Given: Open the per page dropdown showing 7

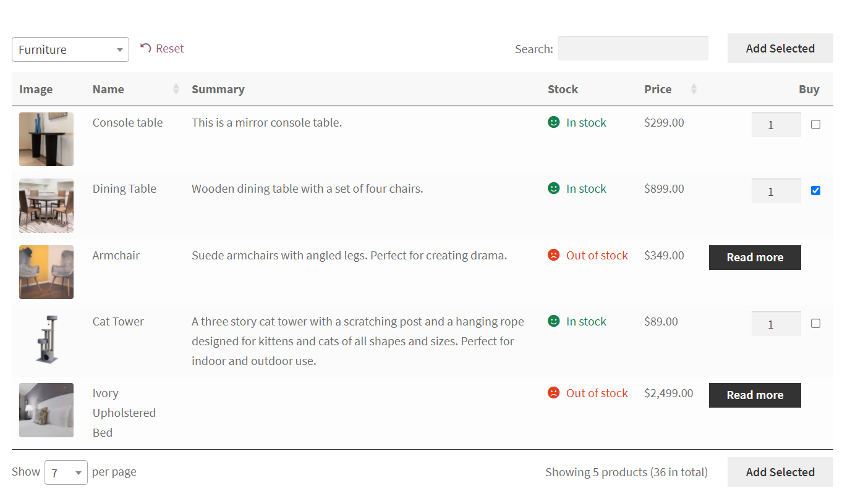Looking at the screenshot, I should tap(66, 472).
